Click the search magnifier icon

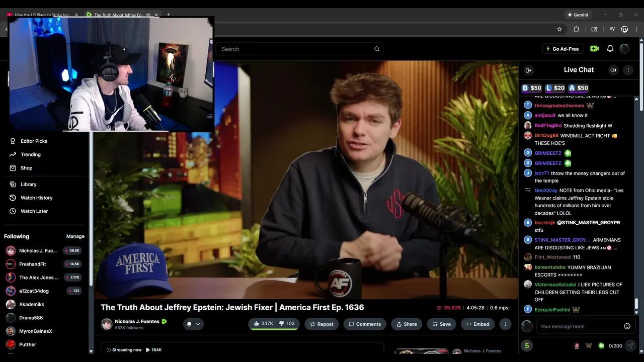tap(377, 49)
